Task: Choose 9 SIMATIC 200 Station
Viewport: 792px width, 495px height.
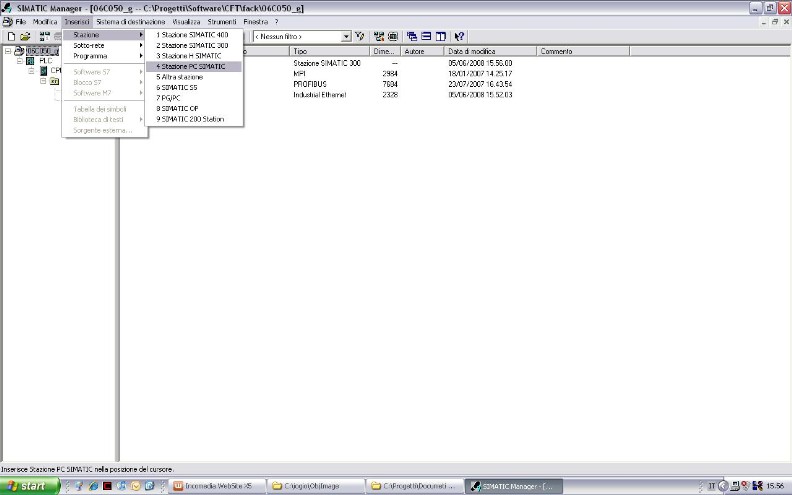Action: (x=194, y=119)
